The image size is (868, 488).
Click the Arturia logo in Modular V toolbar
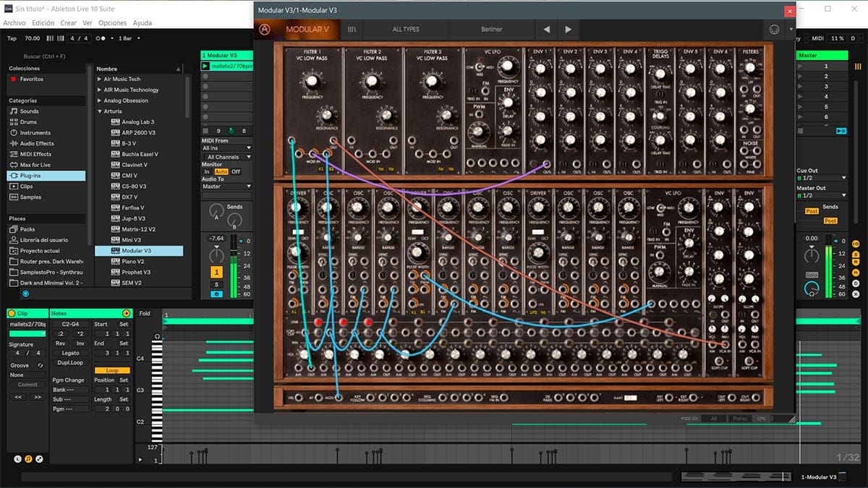coord(265,30)
